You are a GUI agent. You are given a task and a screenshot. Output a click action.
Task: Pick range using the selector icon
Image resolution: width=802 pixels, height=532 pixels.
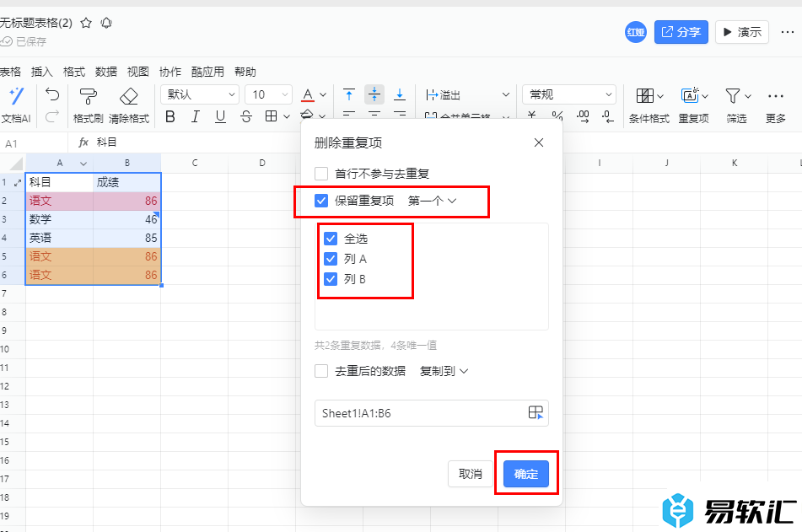(x=536, y=412)
